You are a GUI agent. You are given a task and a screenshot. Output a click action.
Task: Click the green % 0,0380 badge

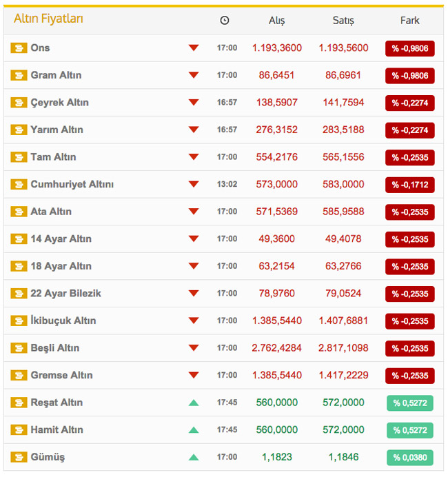[x=409, y=457]
